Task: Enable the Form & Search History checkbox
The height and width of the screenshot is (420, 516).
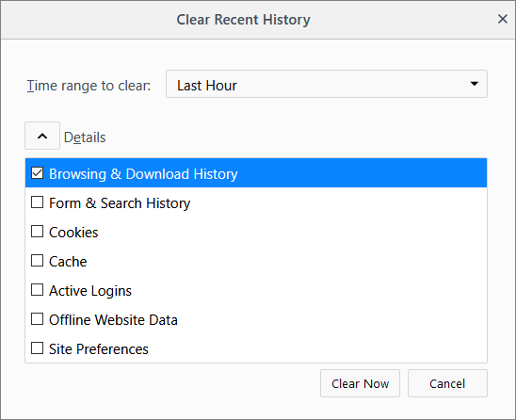Action: point(37,202)
